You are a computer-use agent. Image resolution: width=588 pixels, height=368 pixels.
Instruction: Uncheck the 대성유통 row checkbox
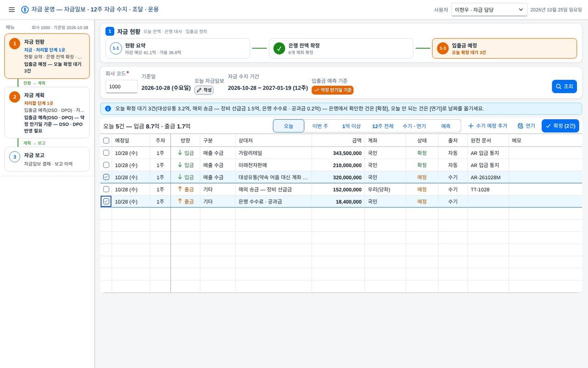click(106, 177)
